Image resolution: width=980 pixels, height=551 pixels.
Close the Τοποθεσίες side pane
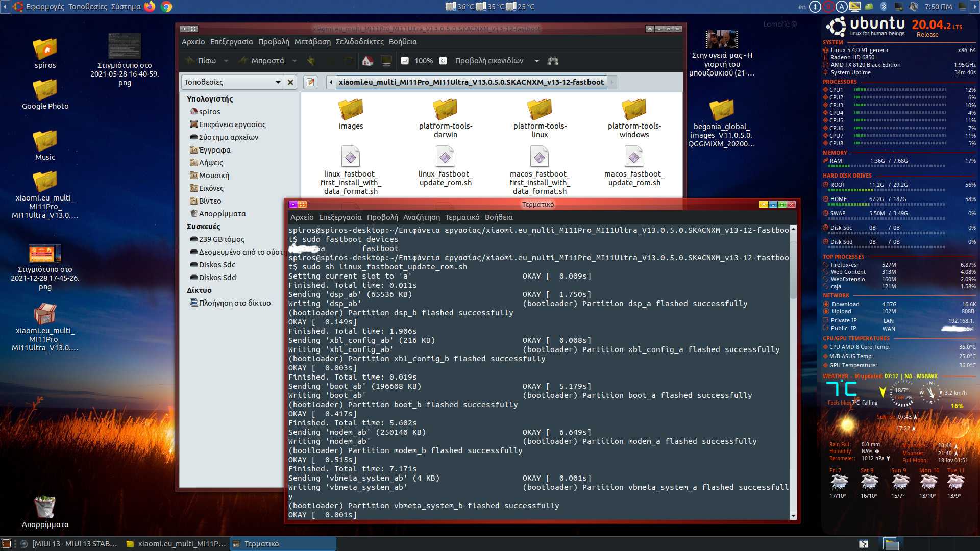pyautogui.click(x=290, y=82)
